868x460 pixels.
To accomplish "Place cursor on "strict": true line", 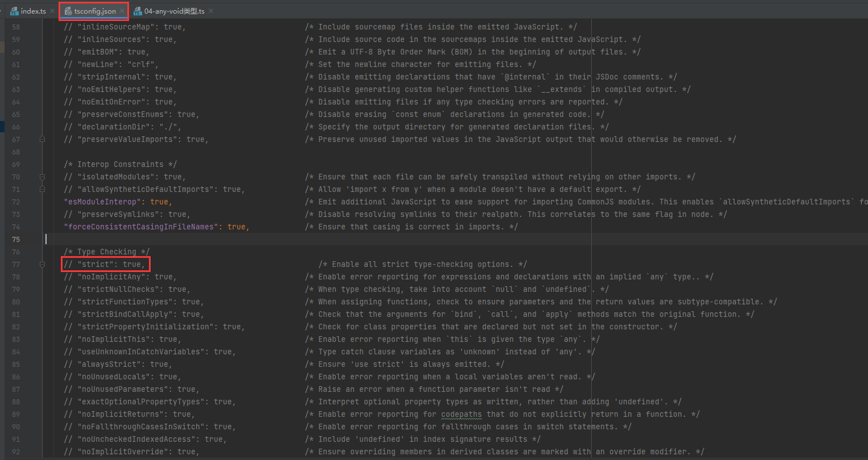I will (105, 264).
